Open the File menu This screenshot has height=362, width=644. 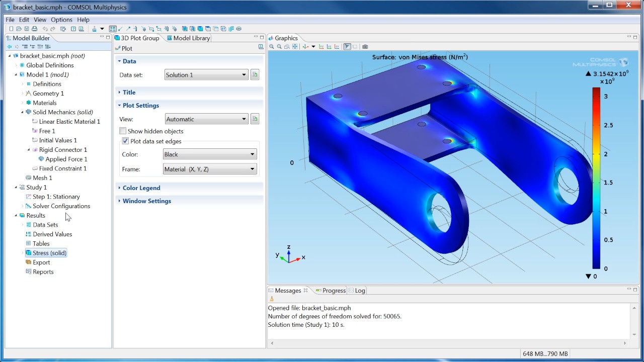click(10, 20)
